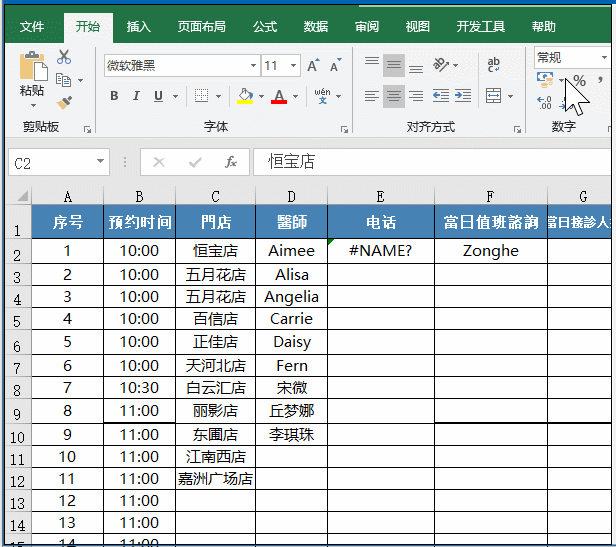Click the Percent Style icon
The width and height of the screenshot is (616, 547).
579,81
